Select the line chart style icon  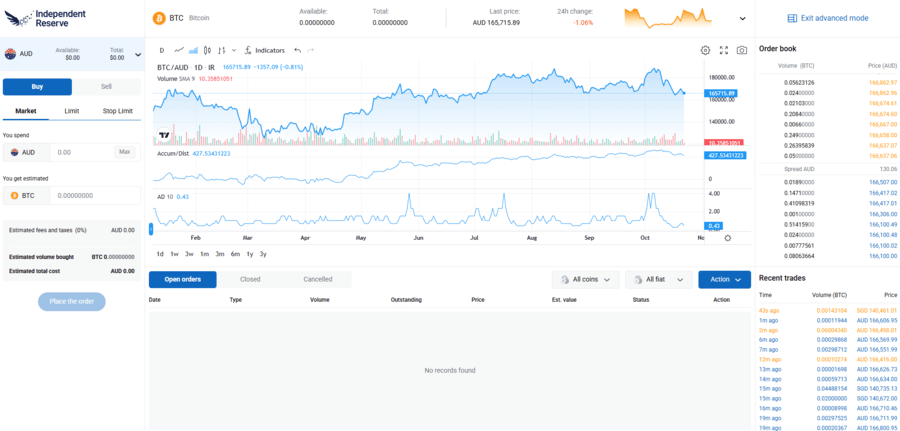(x=179, y=51)
